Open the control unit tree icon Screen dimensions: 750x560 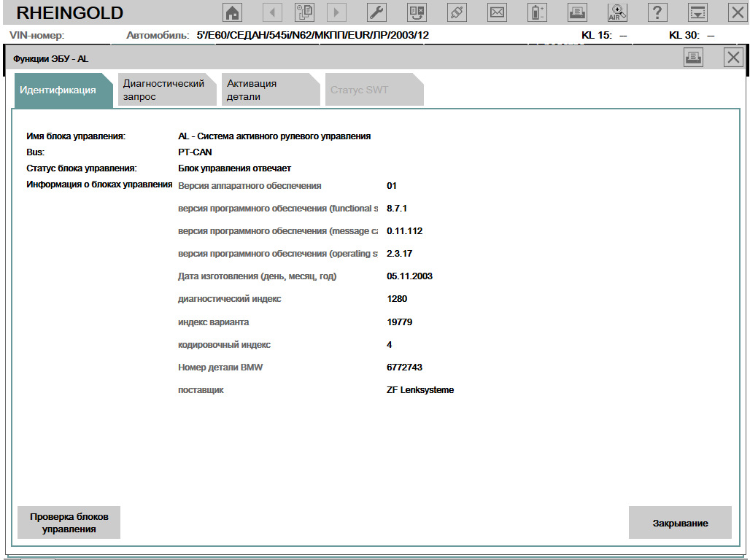coord(417,12)
